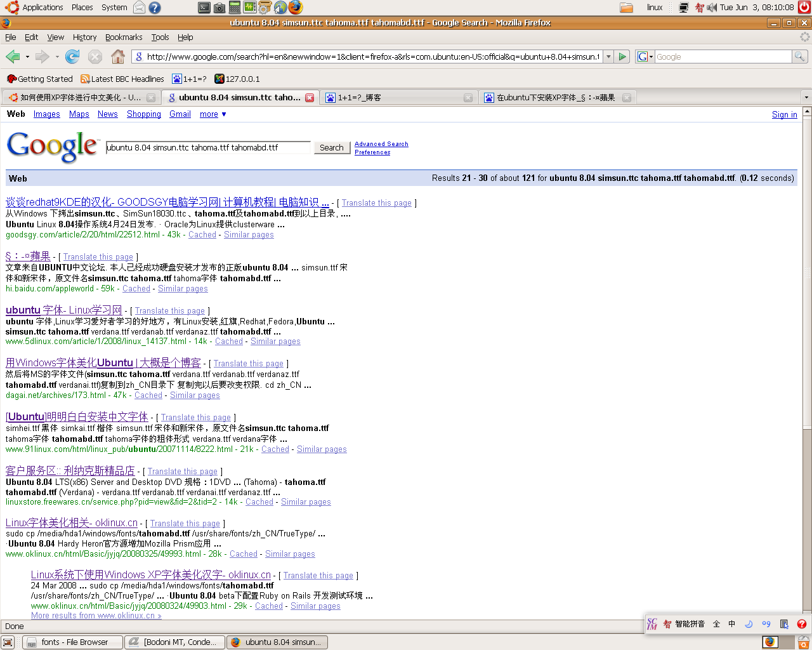The height and width of the screenshot is (650, 812).
Task: Open the Images search link
Action: (x=47, y=114)
